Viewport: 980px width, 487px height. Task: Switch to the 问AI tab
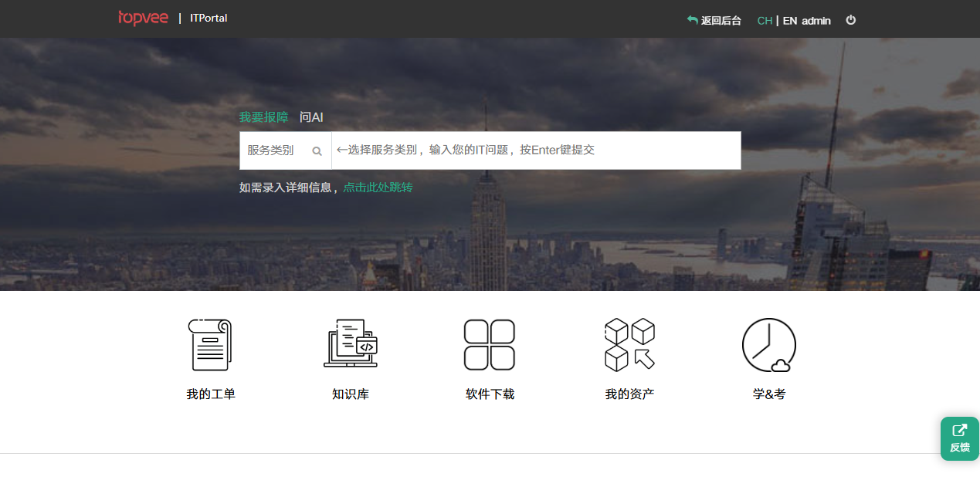coord(311,117)
